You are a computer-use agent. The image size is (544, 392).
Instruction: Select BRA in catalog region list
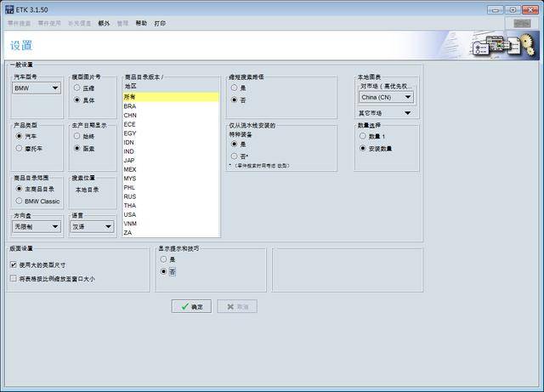(171, 106)
